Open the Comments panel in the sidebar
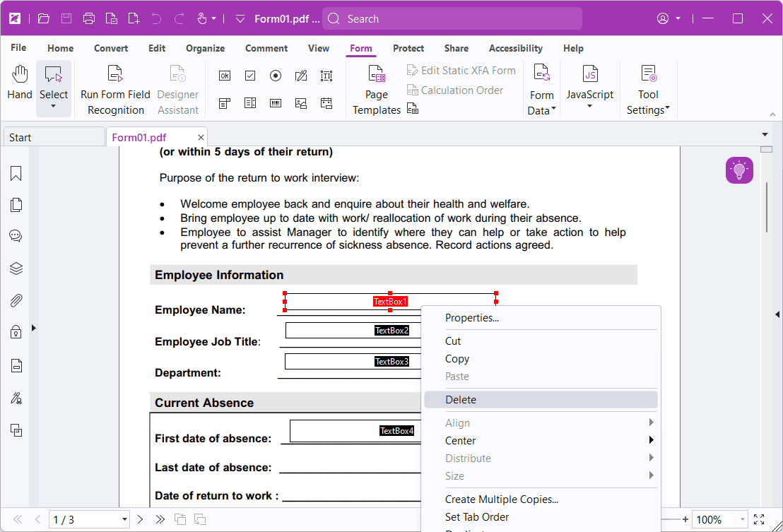The height and width of the screenshot is (532, 783). (15, 235)
